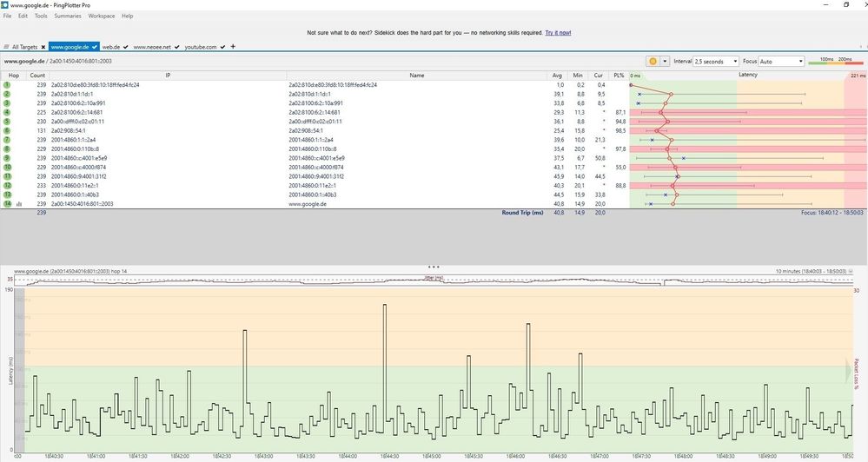
Task: Click the 10 minutes timeline range label
Action: coord(811,271)
